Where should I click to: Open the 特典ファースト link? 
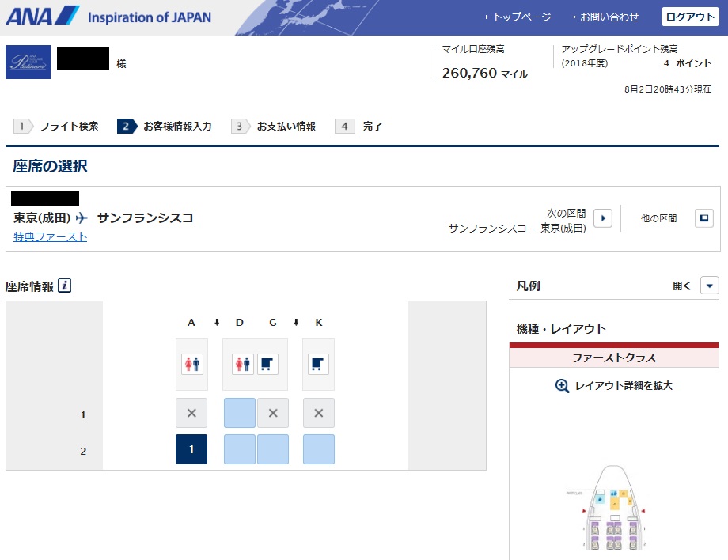point(50,236)
